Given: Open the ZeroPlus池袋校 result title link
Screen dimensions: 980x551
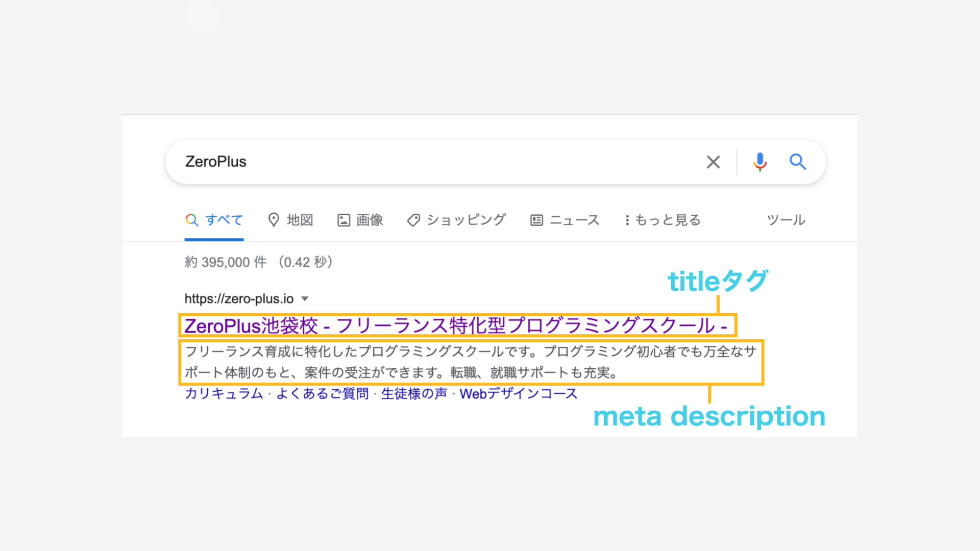Looking at the screenshot, I should 456,325.
